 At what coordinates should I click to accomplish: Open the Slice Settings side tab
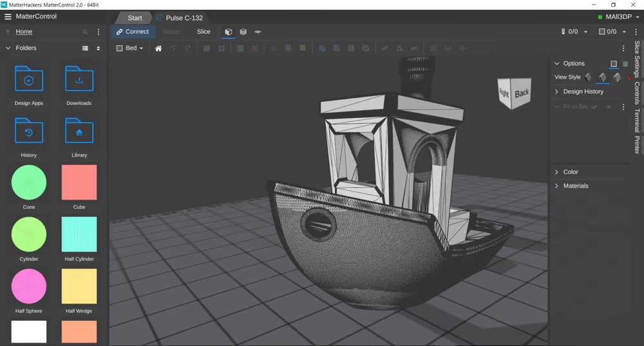coord(637,59)
